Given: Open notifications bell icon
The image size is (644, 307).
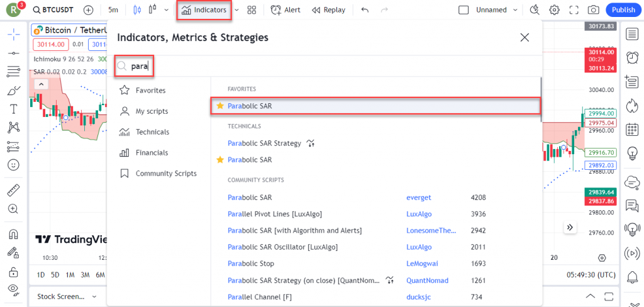Looking at the screenshot, I should tap(631, 277).
